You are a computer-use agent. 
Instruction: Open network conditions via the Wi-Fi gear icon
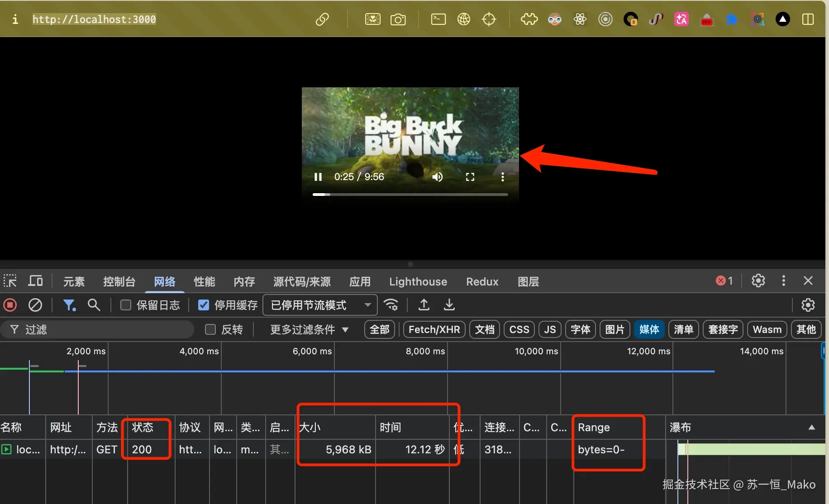tap(391, 305)
